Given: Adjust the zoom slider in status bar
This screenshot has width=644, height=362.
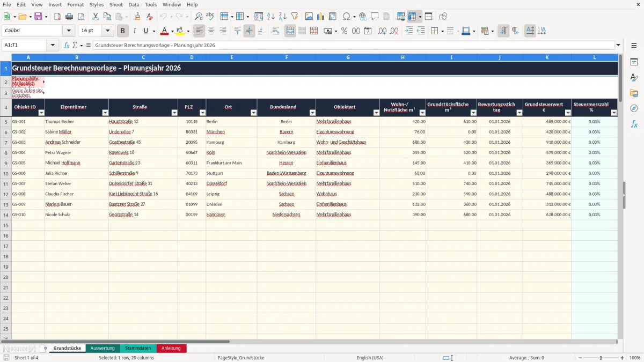Looking at the screenshot, I should click(x=601, y=358).
